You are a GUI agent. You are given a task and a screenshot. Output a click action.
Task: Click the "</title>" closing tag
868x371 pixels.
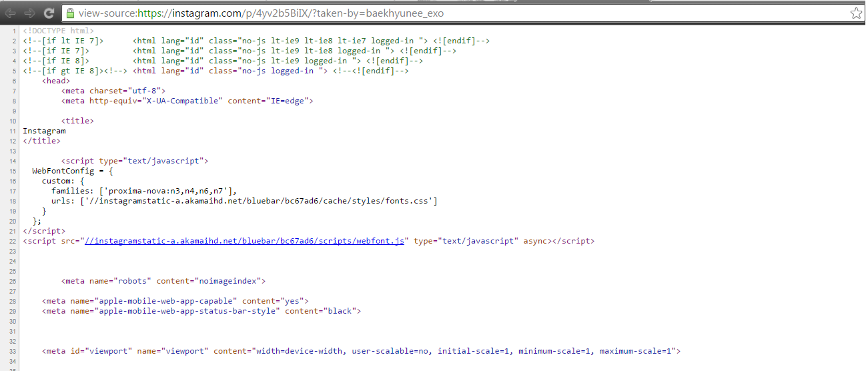click(42, 141)
